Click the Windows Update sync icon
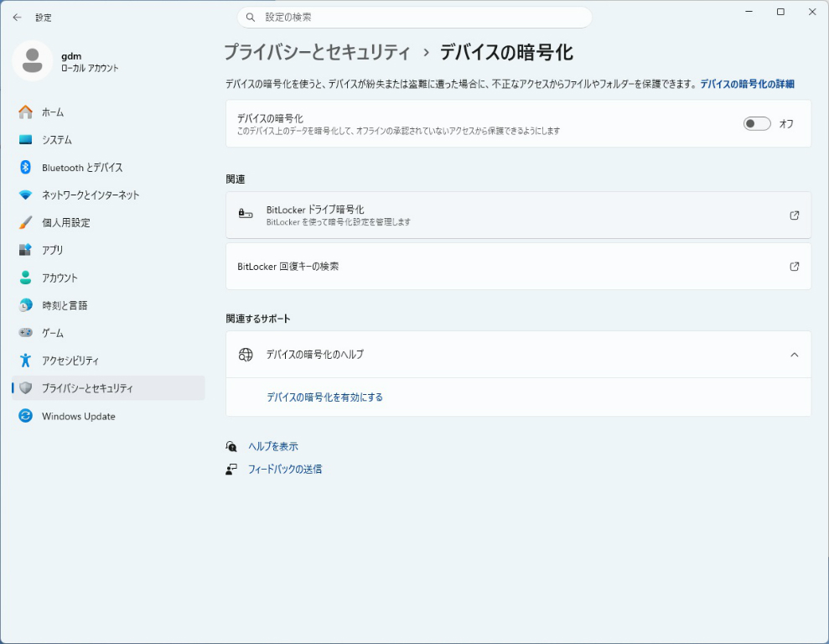The image size is (829, 644). pyautogui.click(x=25, y=416)
